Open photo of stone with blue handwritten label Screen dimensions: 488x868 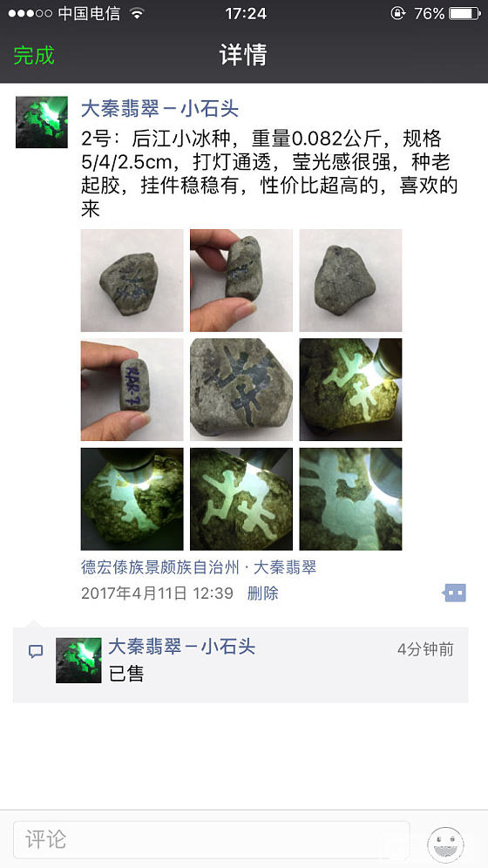[132, 390]
